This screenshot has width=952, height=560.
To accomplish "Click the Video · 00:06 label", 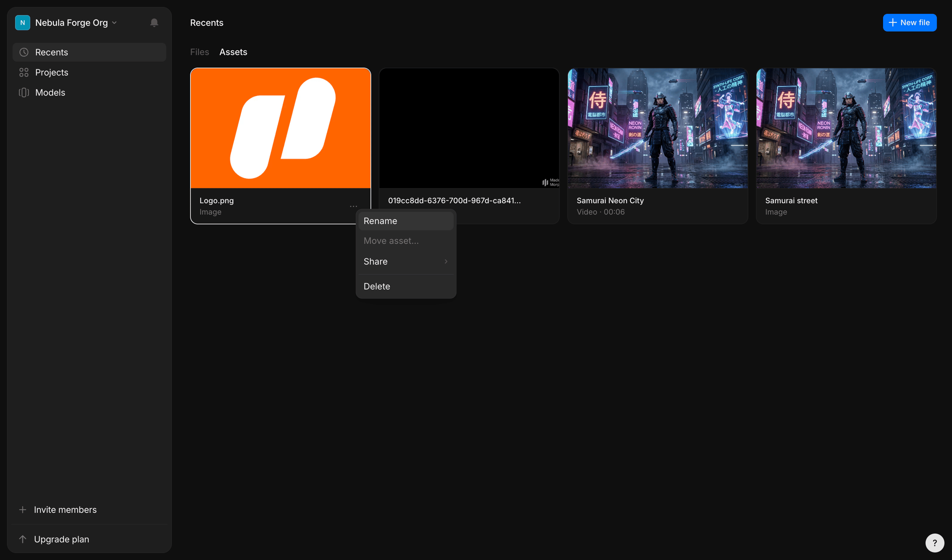I will coord(601,212).
